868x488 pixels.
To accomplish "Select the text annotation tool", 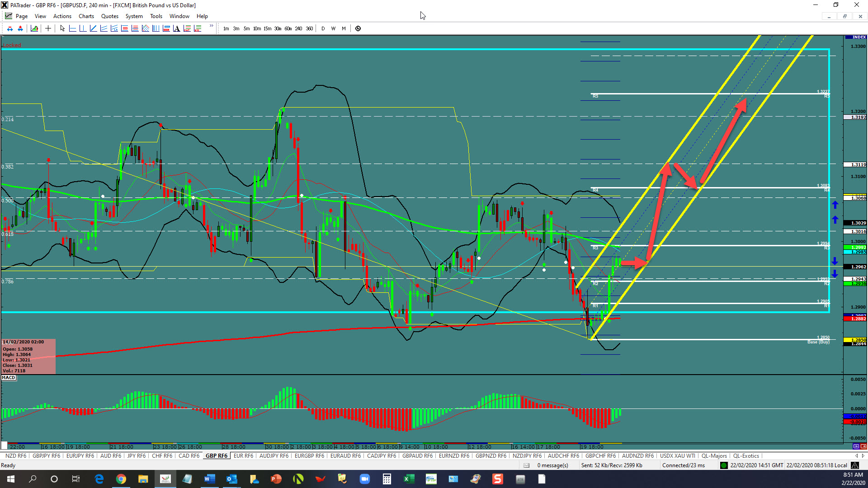I will [176, 28].
